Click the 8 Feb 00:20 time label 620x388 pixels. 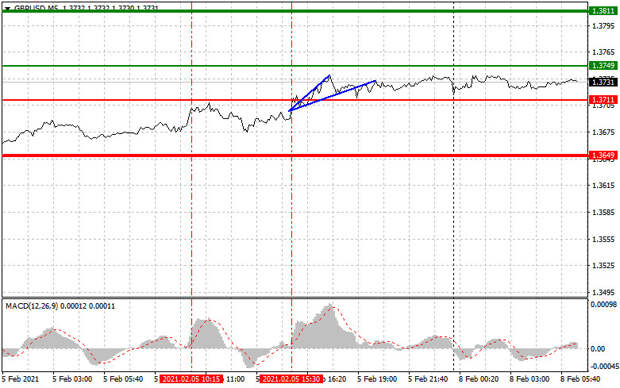[x=478, y=379]
